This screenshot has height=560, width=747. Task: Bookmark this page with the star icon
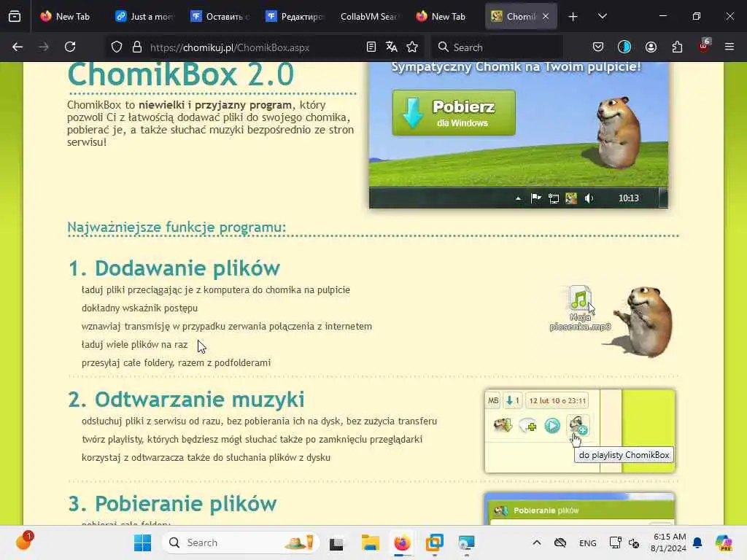[412, 47]
